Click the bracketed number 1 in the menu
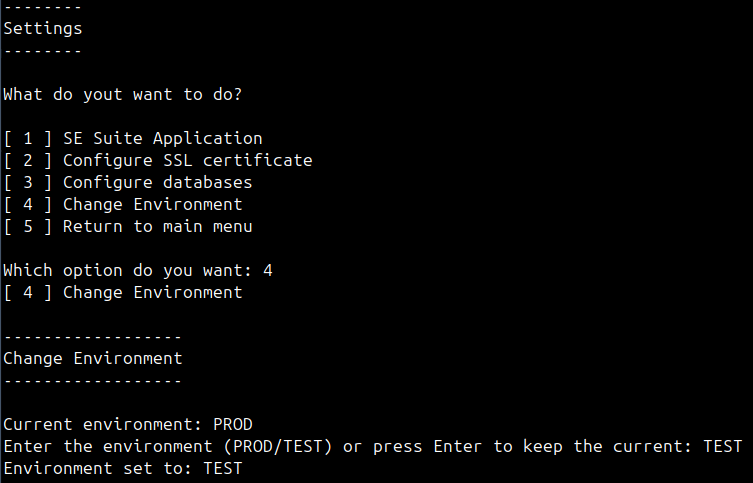753x483 pixels. [28, 139]
